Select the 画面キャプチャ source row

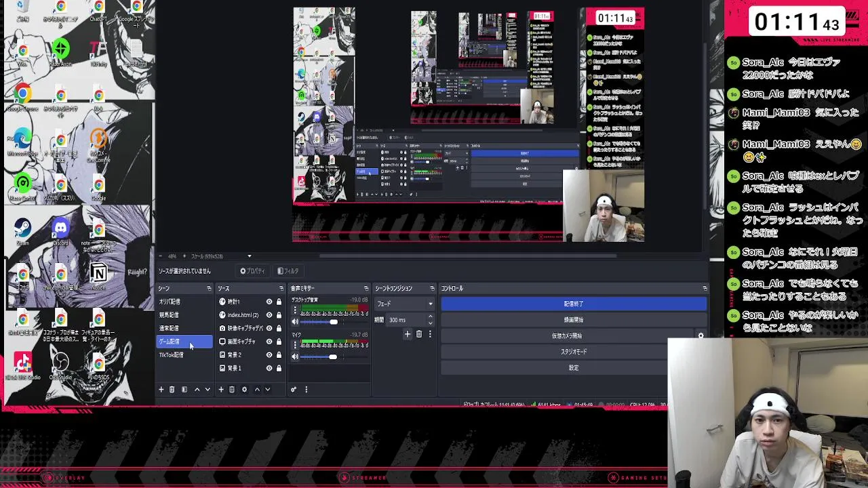point(250,342)
